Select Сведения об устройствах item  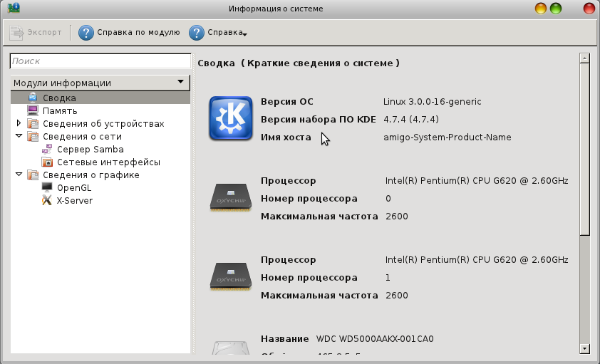[103, 123]
